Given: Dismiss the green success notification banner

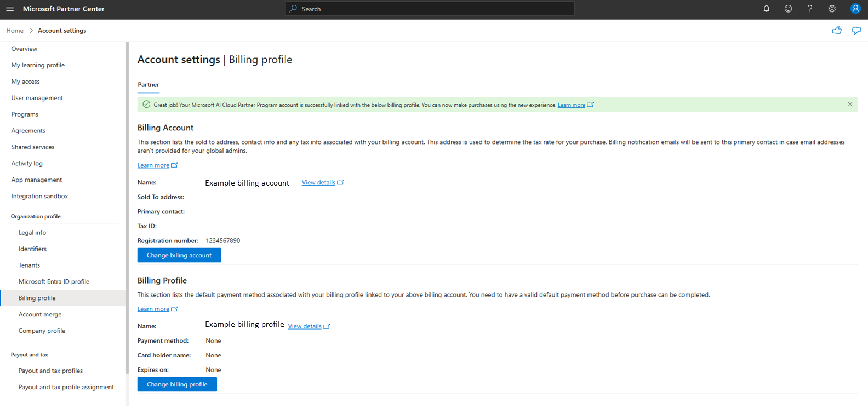Looking at the screenshot, I should coord(850,105).
